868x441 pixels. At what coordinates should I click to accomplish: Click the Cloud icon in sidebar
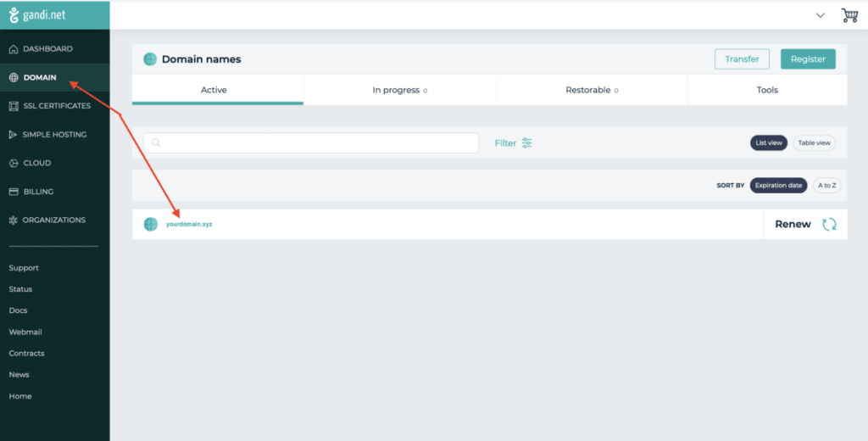click(14, 164)
